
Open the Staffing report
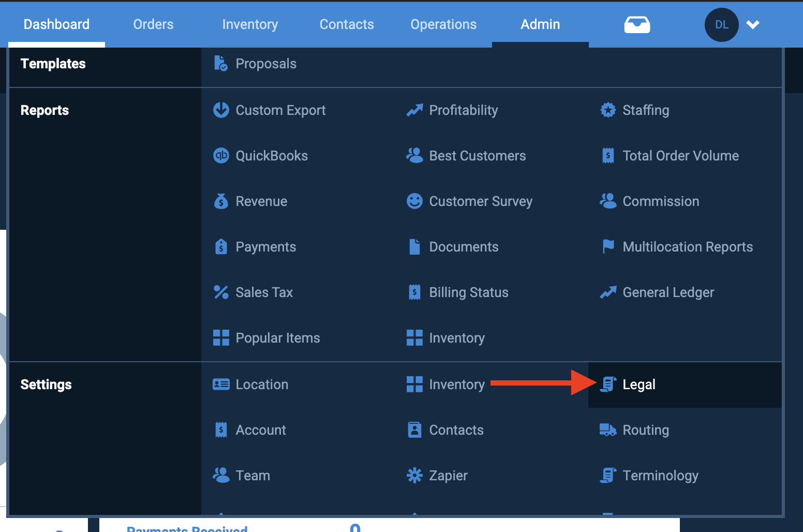pyautogui.click(x=646, y=110)
